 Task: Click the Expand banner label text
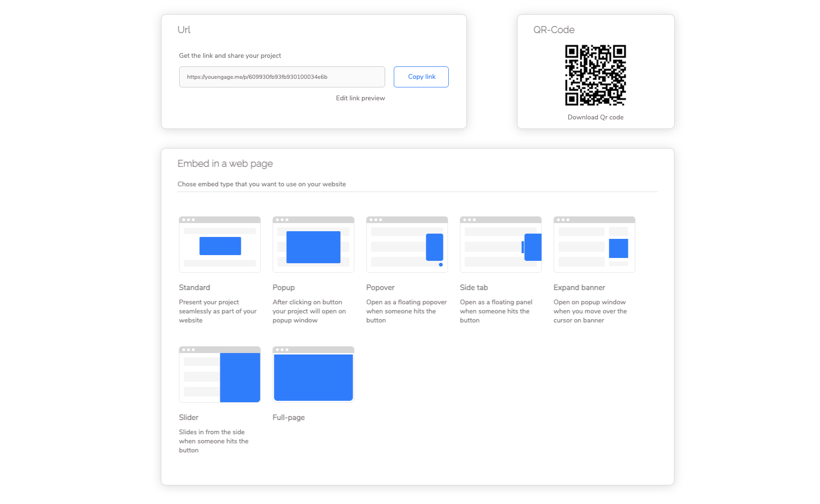click(579, 288)
